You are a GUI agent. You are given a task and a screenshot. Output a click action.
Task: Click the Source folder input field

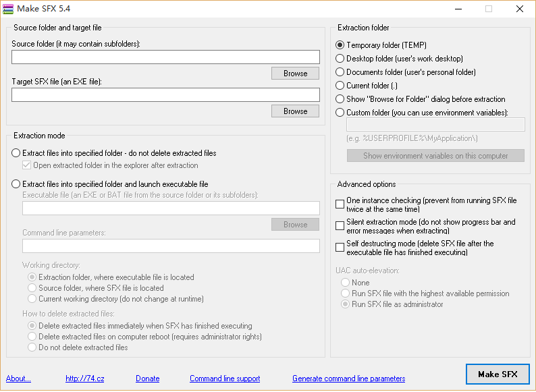165,57
